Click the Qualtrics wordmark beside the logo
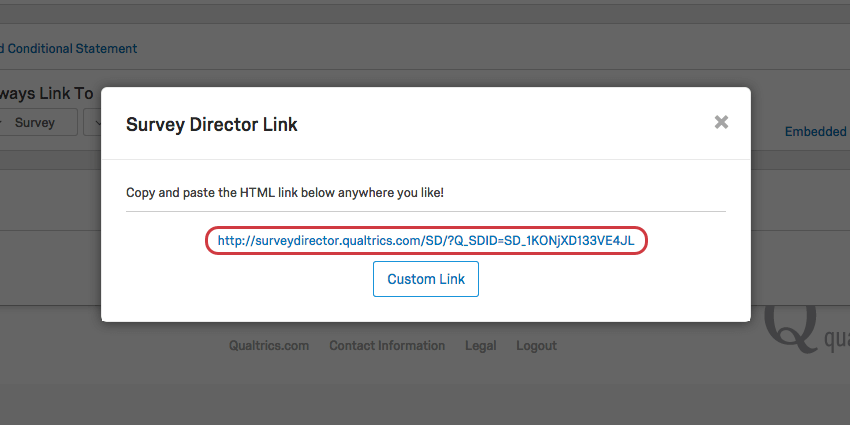The image size is (850, 425). [836, 339]
